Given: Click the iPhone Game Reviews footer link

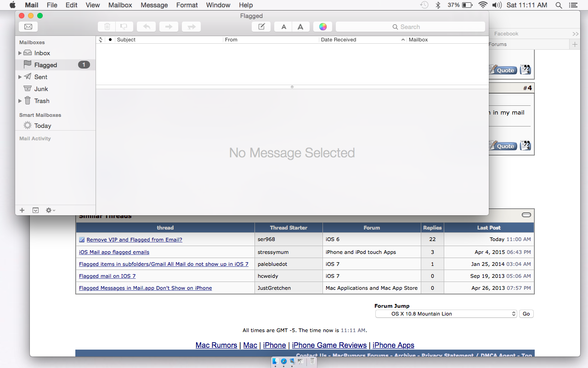Looking at the screenshot, I should tap(329, 345).
